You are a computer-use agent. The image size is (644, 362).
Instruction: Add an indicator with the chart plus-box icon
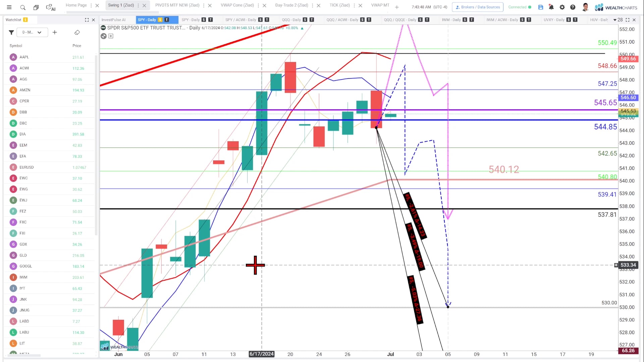click(111, 36)
